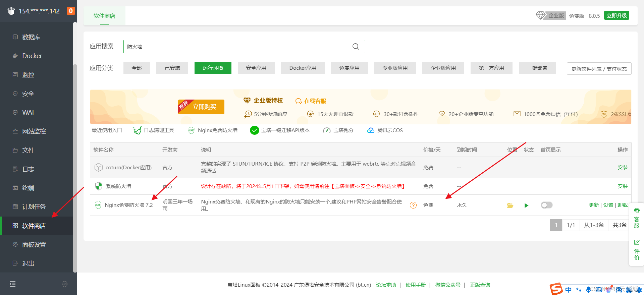Filter by 企业版应用 category

coord(443,68)
